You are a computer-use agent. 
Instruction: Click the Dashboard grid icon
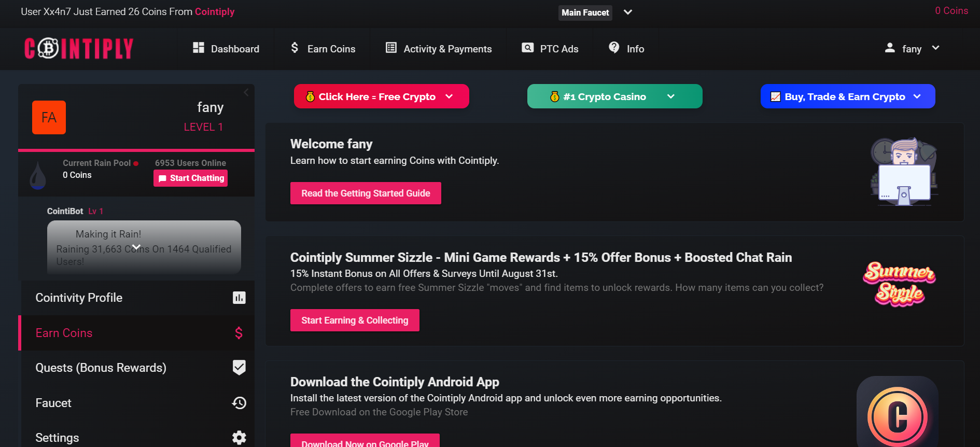(x=199, y=48)
